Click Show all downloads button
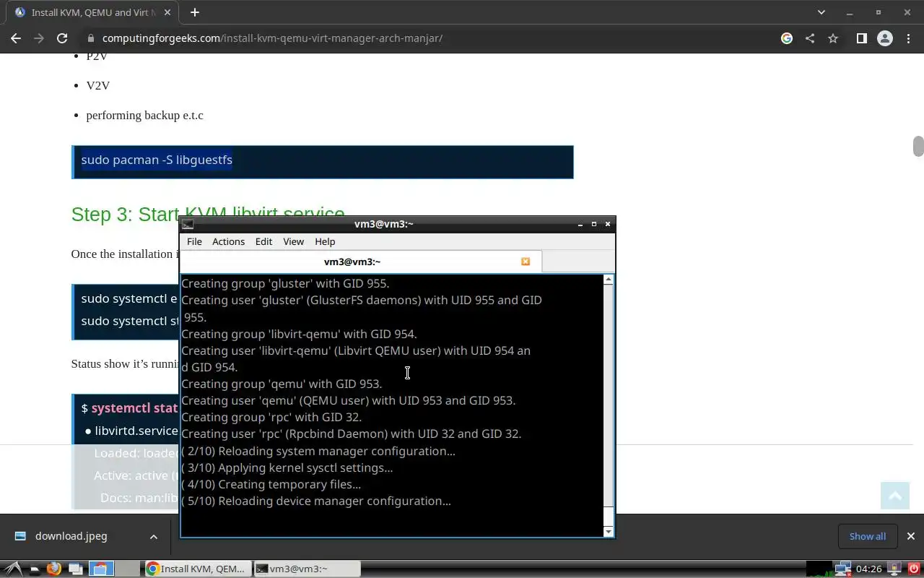The width and height of the screenshot is (924, 578). [x=868, y=536]
